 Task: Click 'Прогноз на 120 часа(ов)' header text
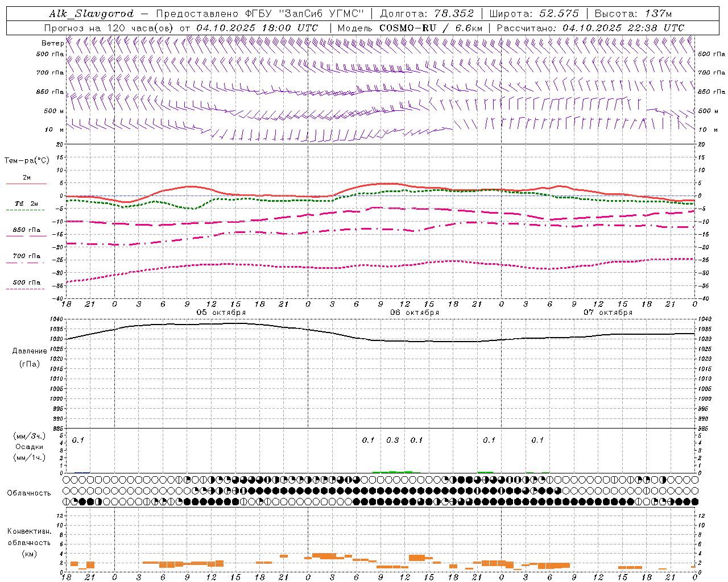pos(109,27)
